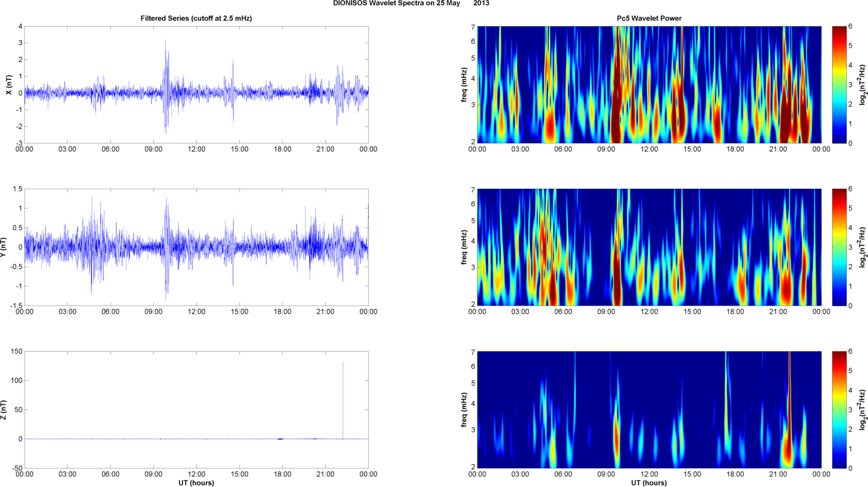Select the X component wavelet spectrogram
868x487 pixels.
click(x=649, y=84)
